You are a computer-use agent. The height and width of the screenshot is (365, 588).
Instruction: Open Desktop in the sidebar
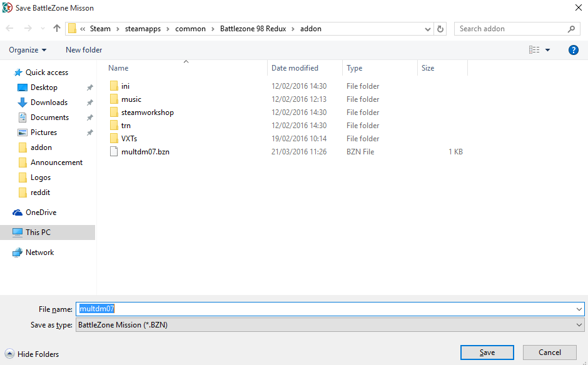[x=44, y=87]
